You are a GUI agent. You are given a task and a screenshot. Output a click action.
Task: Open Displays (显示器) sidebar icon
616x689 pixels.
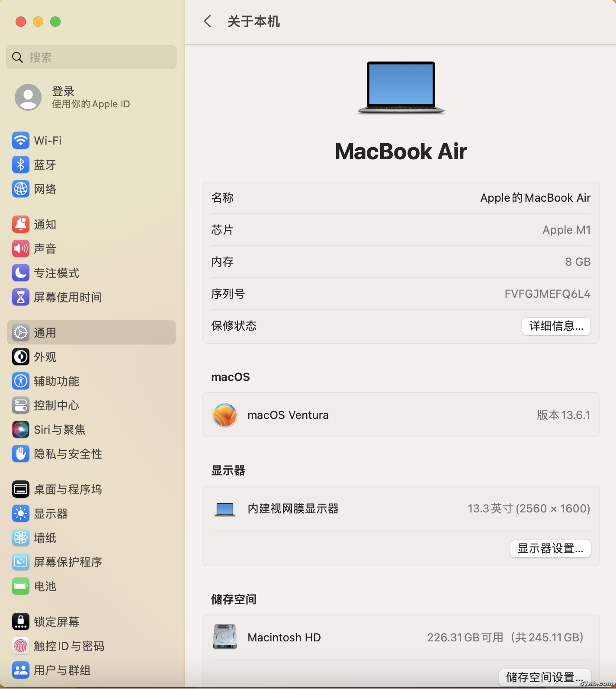(x=21, y=514)
